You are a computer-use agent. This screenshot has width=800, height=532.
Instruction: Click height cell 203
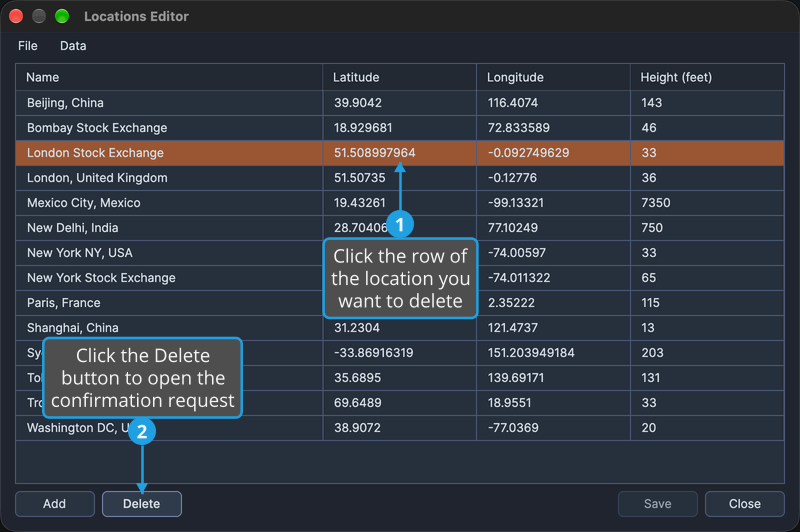point(707,353)
